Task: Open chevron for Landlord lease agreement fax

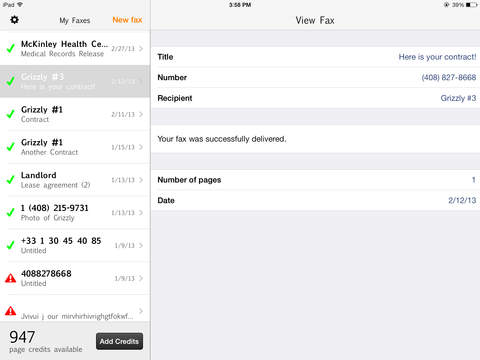Action: [141, 180]
